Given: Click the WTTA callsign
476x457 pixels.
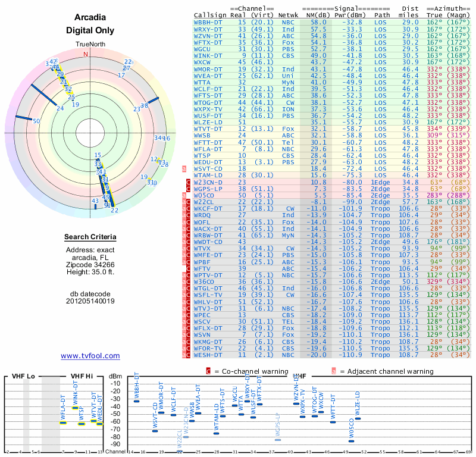Looking at the screenshot, I should (x=202, y=83).
